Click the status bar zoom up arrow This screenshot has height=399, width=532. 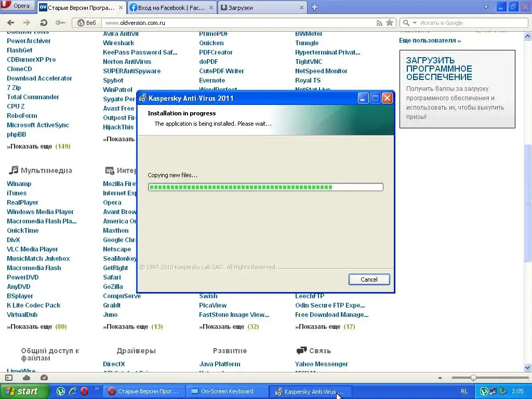[440, 378]
